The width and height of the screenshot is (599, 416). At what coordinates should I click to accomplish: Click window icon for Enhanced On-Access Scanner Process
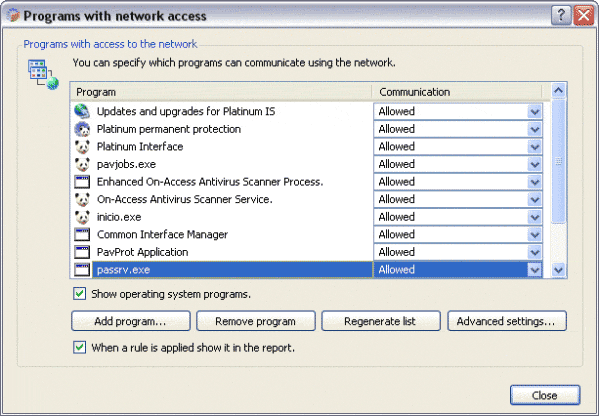pyautogui.click(x=82, y=182)
